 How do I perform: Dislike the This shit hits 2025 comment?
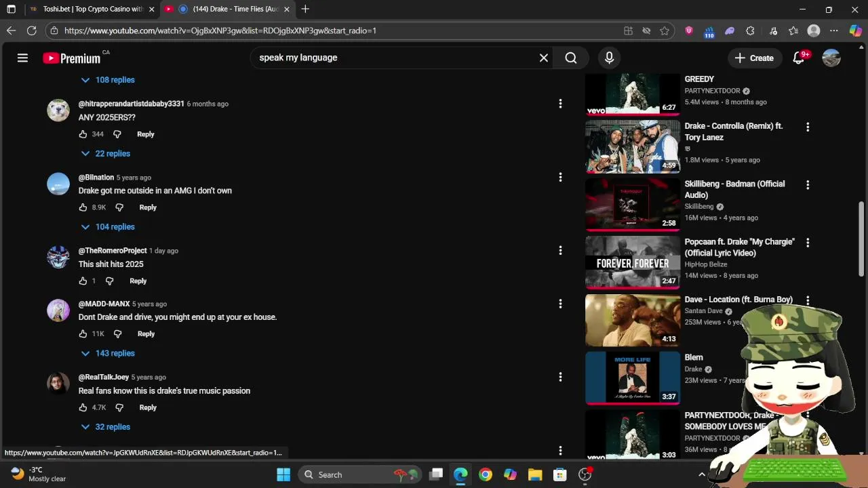(x=110, y=281)
